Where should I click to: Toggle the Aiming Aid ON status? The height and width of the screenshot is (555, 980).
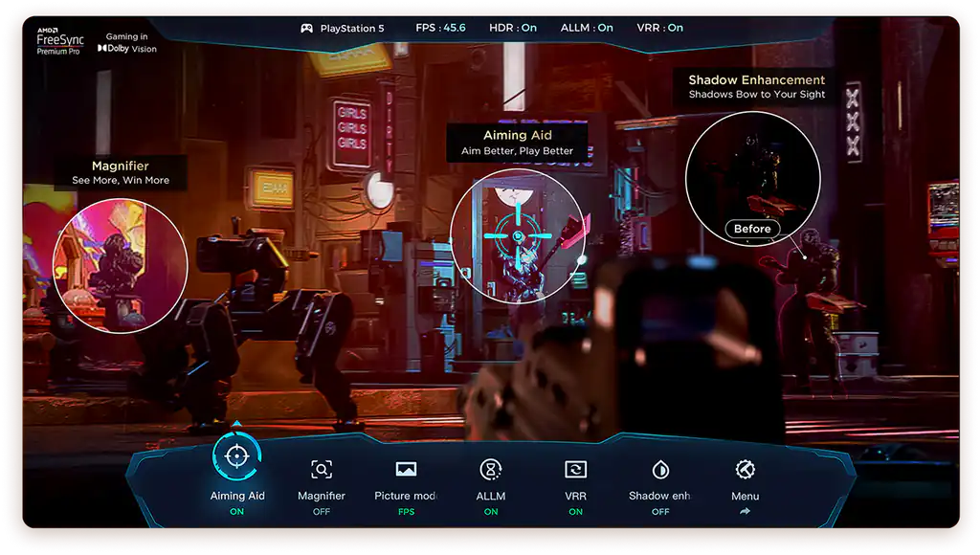(237, 511)
